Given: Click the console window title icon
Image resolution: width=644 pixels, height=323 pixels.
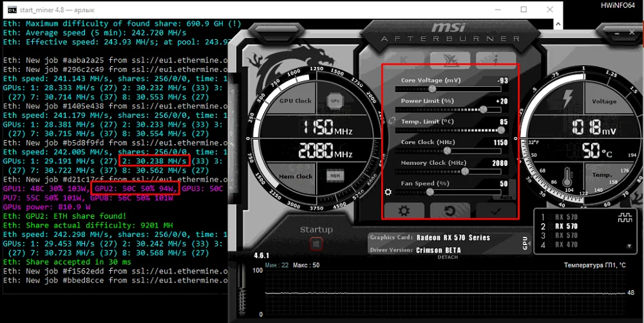Looking at the screenshot, I should (x=12, y=10).
